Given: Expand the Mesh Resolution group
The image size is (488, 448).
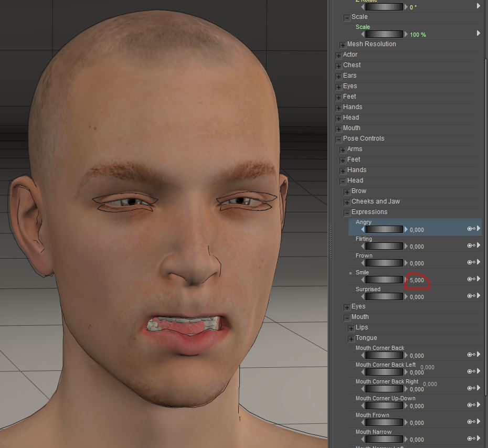Looking at the screenshot, I should 342,45.
